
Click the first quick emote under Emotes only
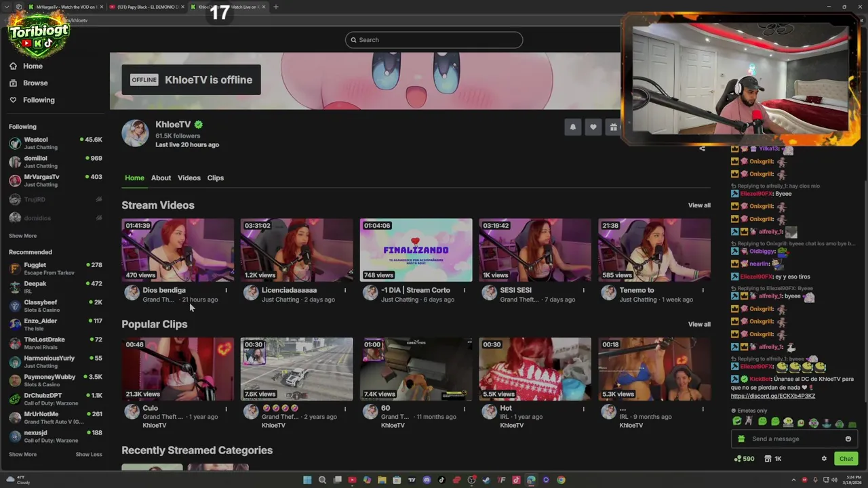pyautogui.click(x=737, y=422)
